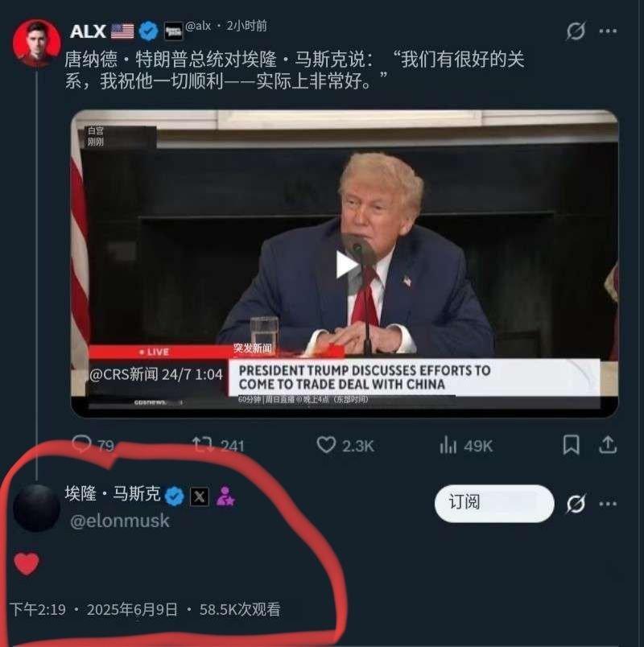This screenshot has height=647, width=644.
Task: Open three-dot menu on Elon Musk reply
Action: (x=608, y=504)
